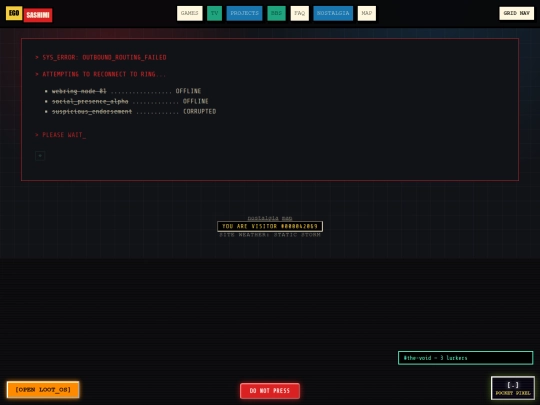Click the social_presence_alpha strikethrough entry
Image resolution: width=540 pixels, height=405 pixels.
click(x=90, y=101)
